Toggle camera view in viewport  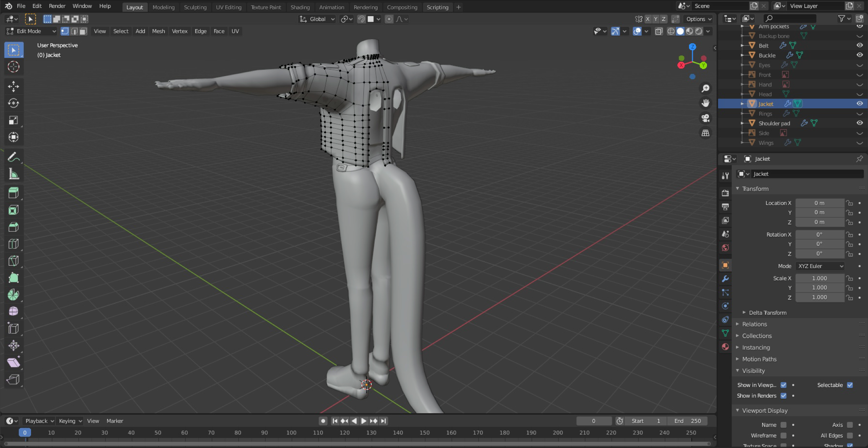point(705,118)
